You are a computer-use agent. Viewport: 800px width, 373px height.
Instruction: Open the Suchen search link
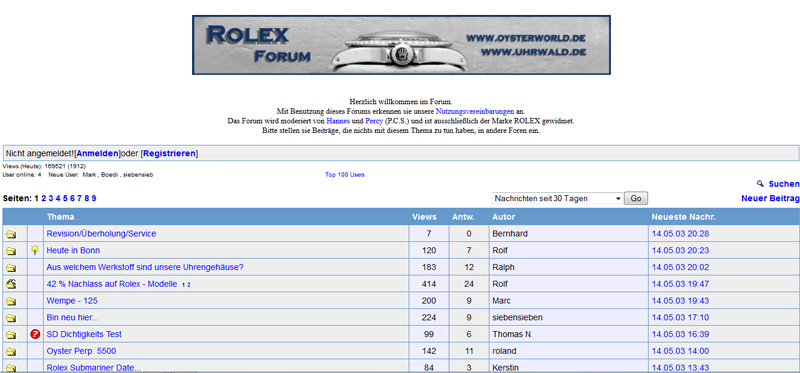click(x=784, y=184)
